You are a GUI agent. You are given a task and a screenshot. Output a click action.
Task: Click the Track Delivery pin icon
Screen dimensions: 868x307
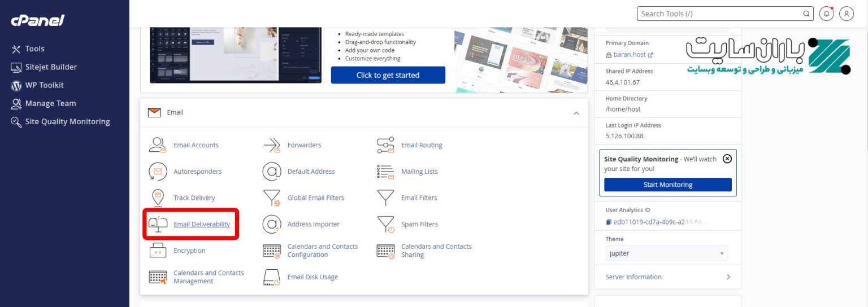coord(158,198)
